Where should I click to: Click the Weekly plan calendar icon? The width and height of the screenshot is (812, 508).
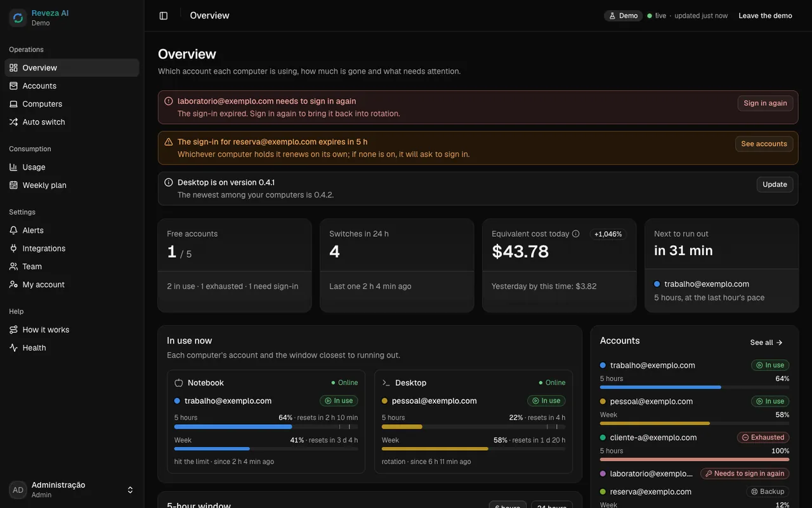tap(13, 185)
